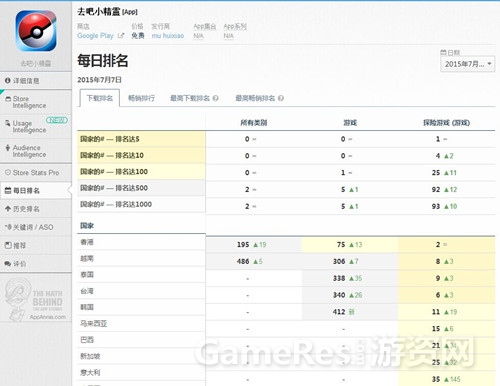
Task: Switch to the 最高畅销排名 tab
Action: (255, 98)
